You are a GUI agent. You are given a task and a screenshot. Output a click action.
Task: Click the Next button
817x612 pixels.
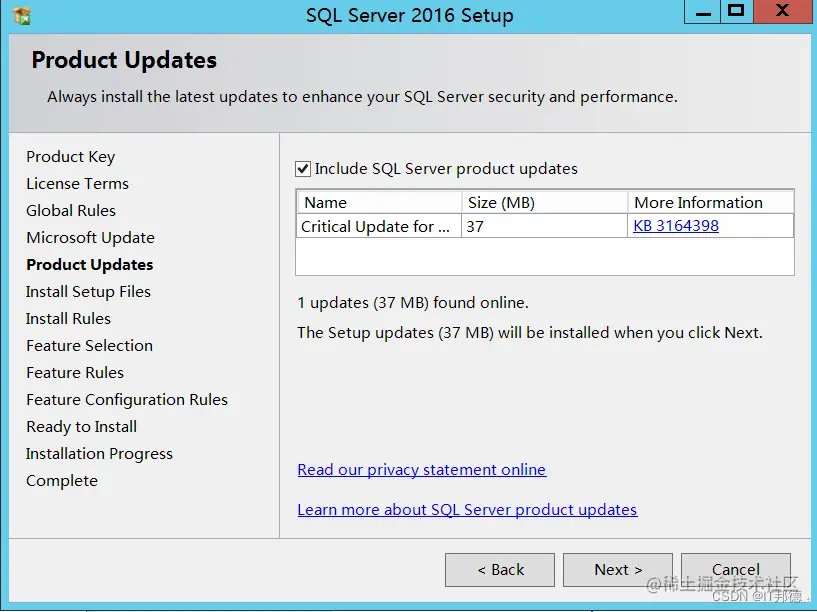coord(618,570)
